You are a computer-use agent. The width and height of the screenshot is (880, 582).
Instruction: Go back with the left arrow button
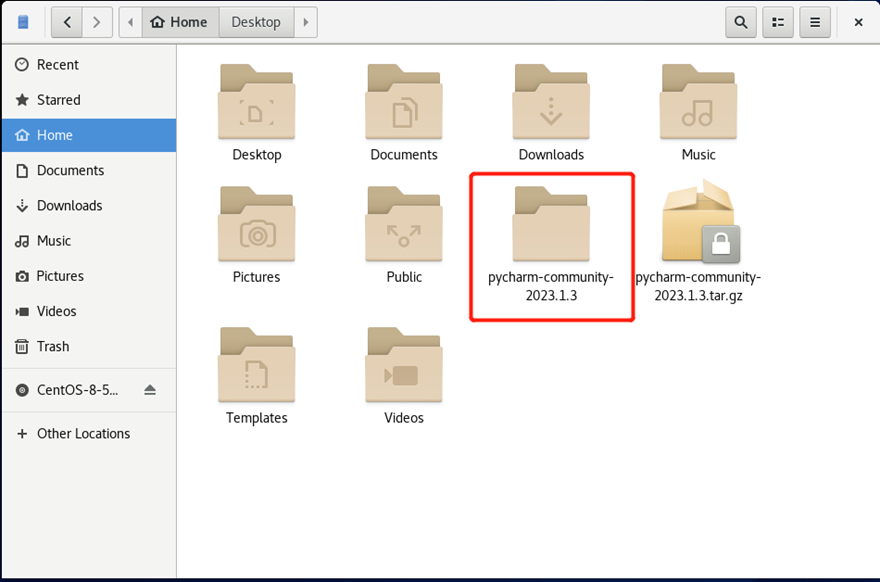67,22
